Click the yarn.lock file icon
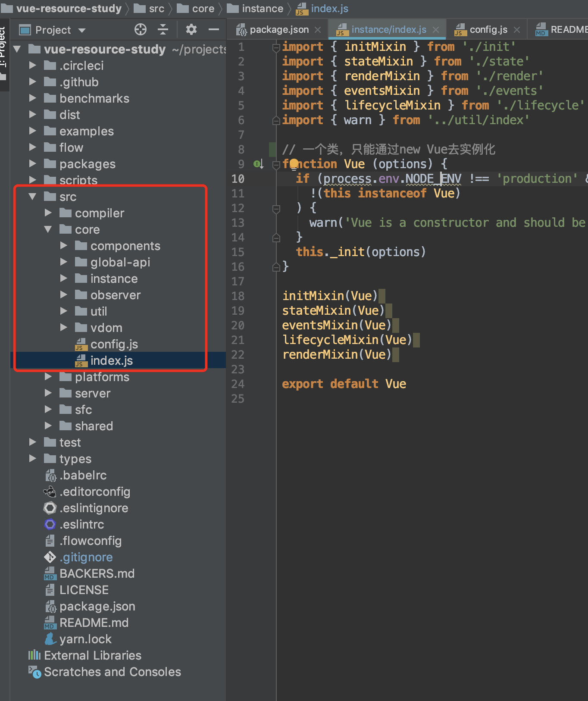 (50, 639)
